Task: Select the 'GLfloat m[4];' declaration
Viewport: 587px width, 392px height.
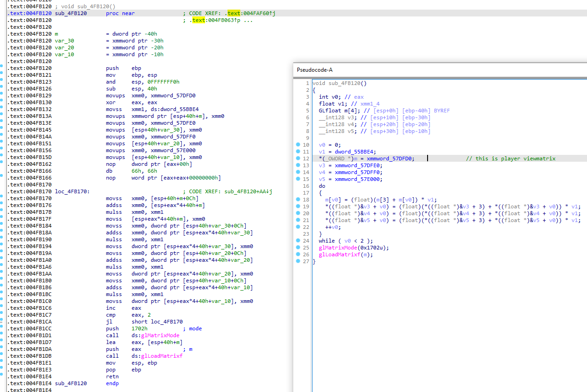Action: [x=339, y=111]
